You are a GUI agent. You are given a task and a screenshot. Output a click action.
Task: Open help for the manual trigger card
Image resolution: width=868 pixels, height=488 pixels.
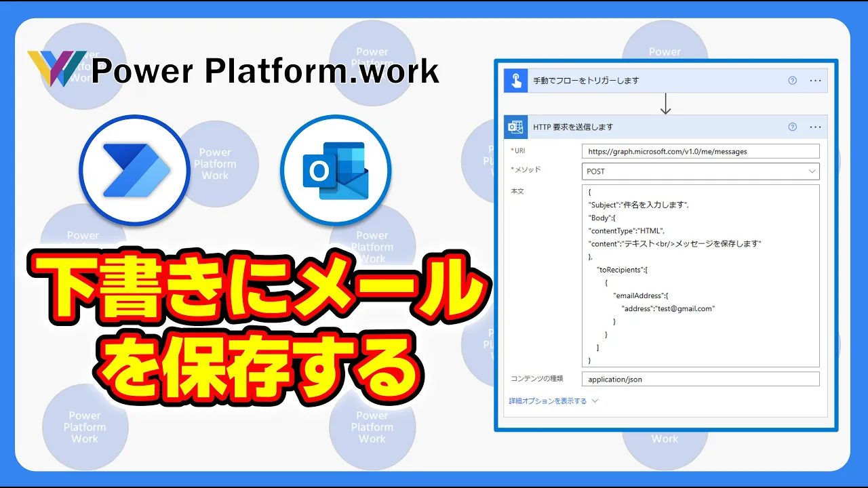[x=792, y=81]
